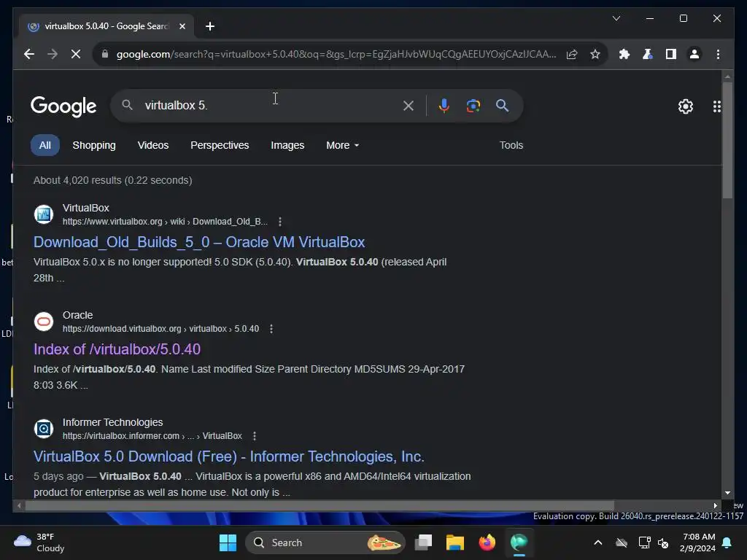Switch to Videos results

click(x=153, y=145)
